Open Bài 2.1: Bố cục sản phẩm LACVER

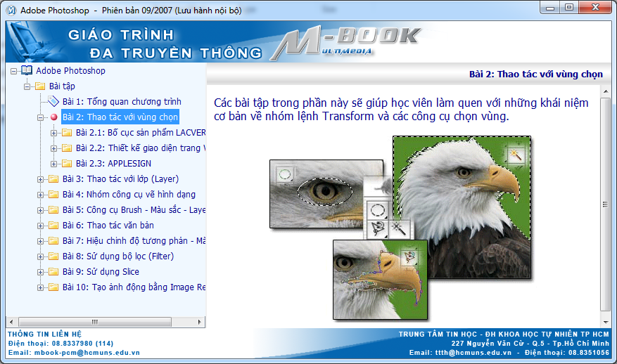141,133
